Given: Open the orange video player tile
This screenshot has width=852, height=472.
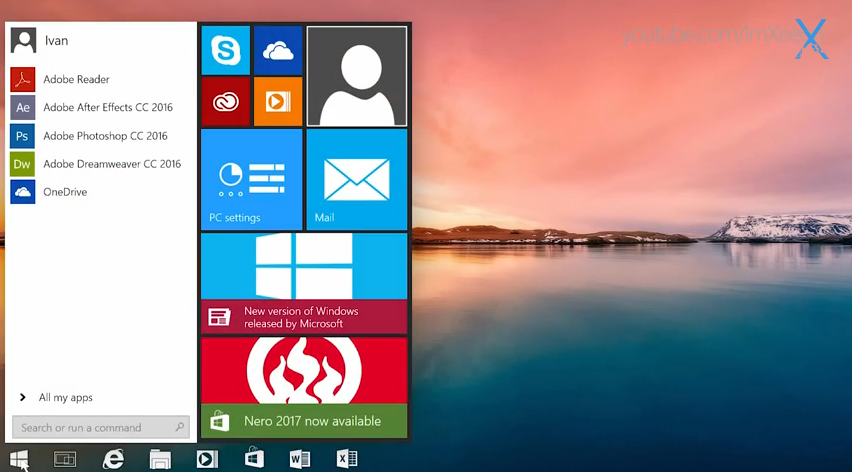Looking at the screenshot, I should click(278, 102).
